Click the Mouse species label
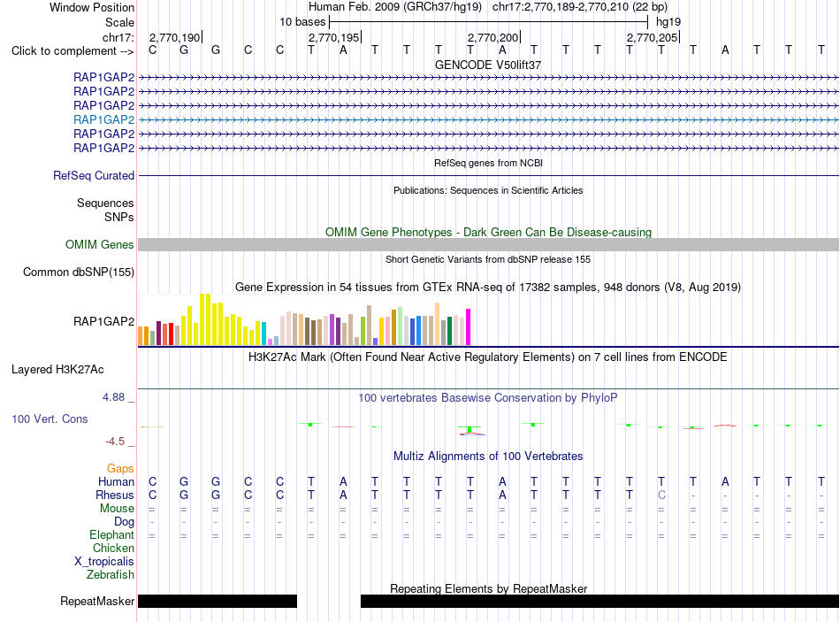This screenshot has height=622, width=840. (x=118, y=509)
